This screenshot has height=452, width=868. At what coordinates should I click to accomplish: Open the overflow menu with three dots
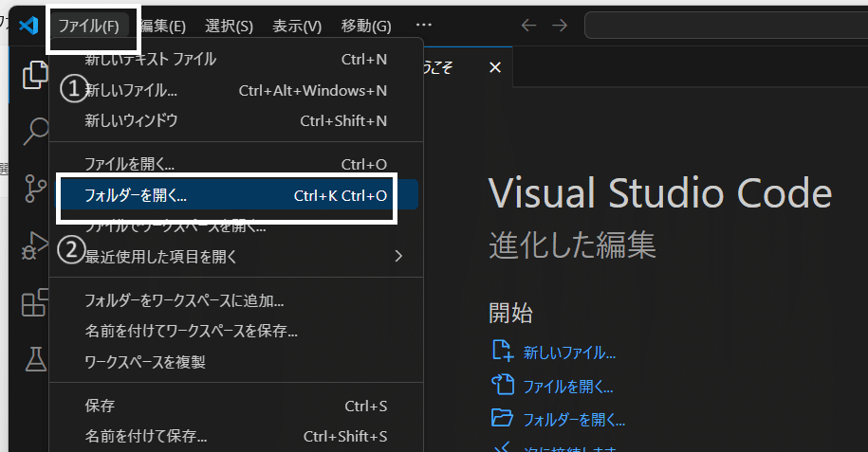tap(423, 25)
